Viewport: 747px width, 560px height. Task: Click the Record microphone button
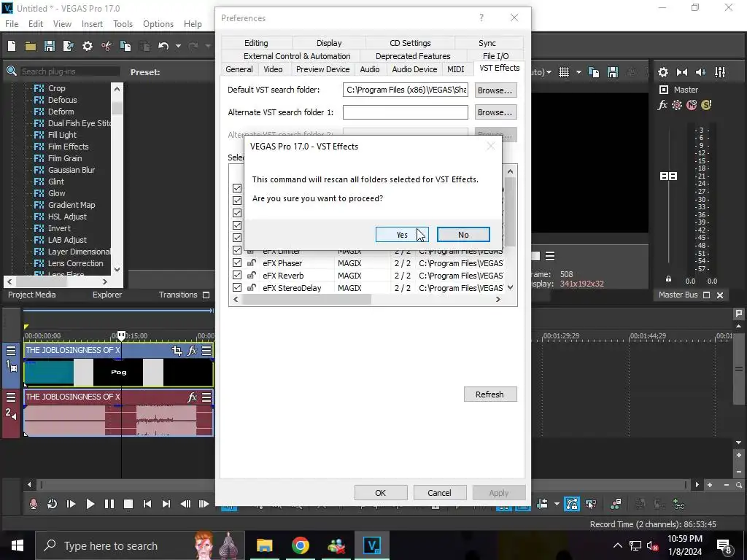point(34,504)
